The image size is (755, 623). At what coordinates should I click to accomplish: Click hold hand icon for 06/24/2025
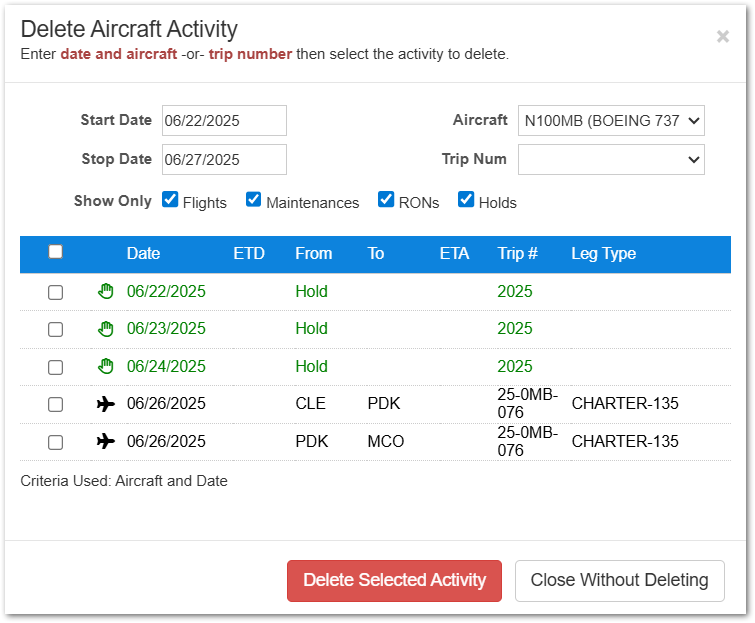click(106, 366)
